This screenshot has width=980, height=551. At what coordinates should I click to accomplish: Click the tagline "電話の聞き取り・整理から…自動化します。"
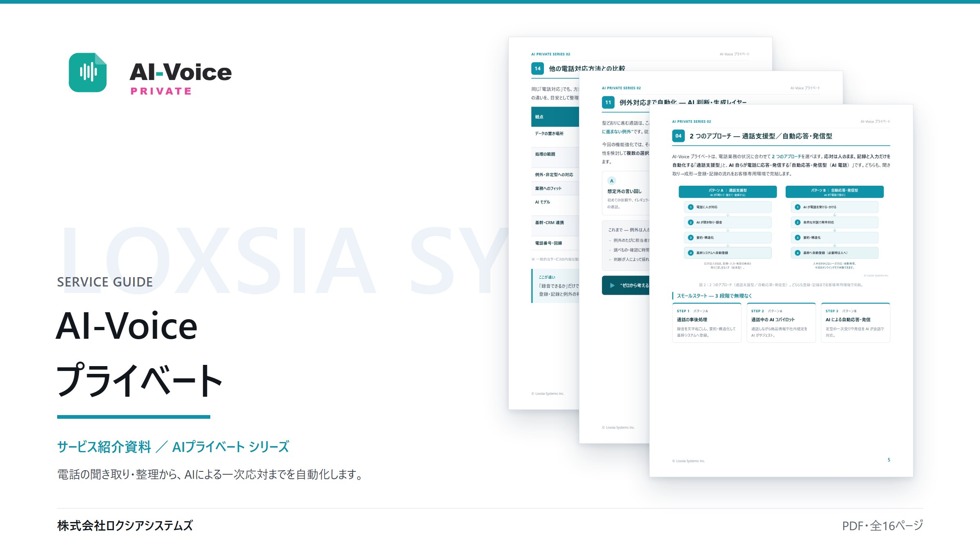pyautogui.click(x=210, y=475)
